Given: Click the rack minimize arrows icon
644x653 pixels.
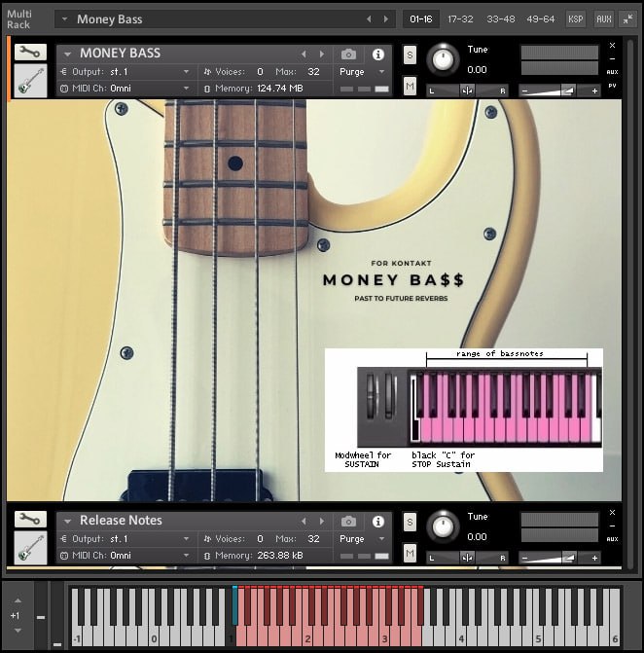Looking at the screenshot, I should (x=628, y=18).
